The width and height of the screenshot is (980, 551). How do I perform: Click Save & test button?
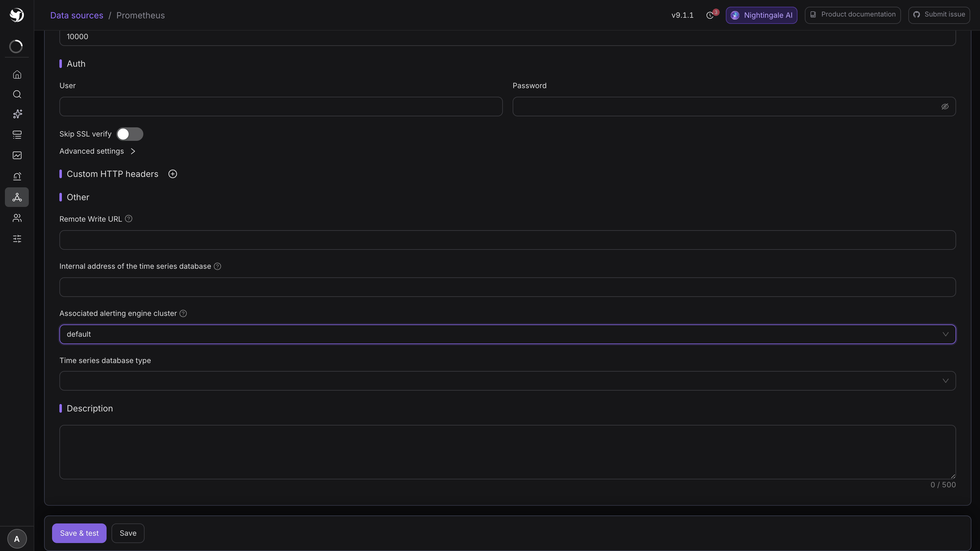tap(79, 533)
